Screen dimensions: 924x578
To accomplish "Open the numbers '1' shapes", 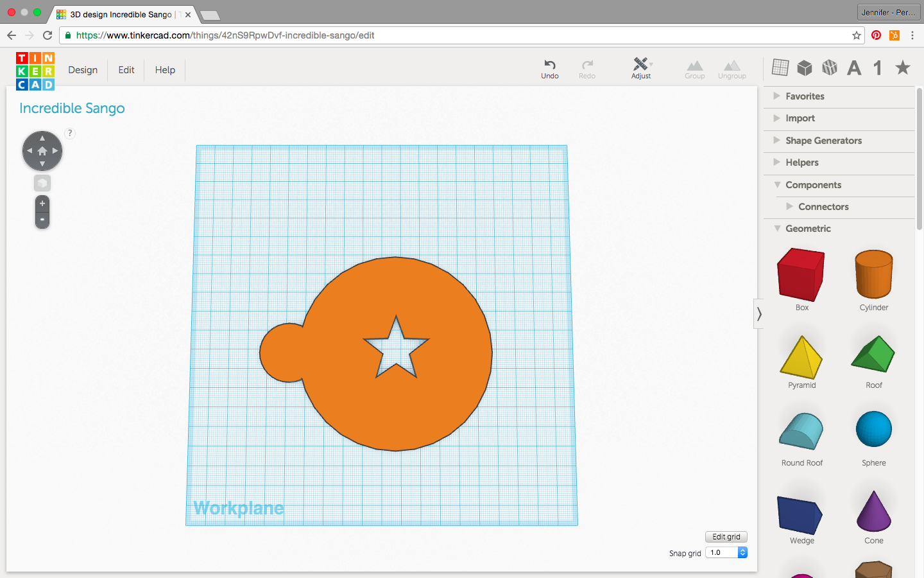I will (x=878, y=67).
